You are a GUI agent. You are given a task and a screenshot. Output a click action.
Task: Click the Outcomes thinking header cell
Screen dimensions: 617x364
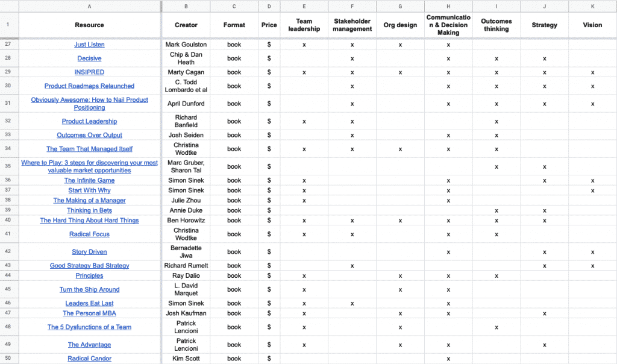click(496, 25)
